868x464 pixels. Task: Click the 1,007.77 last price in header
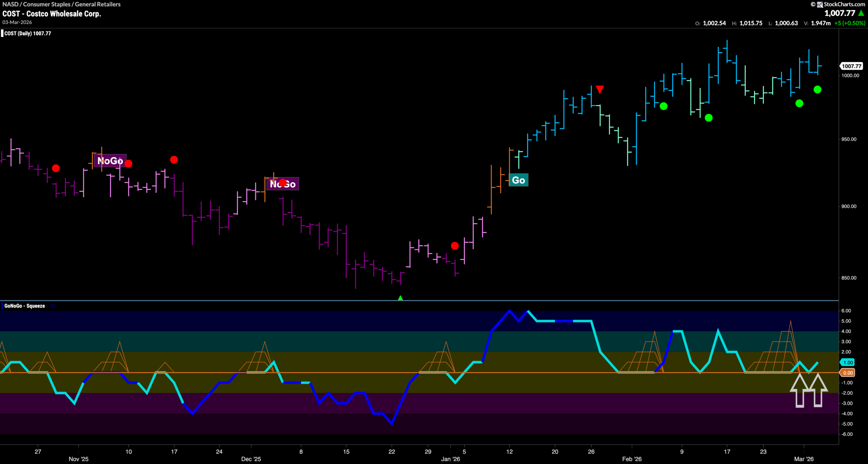[x=840, y=13]
